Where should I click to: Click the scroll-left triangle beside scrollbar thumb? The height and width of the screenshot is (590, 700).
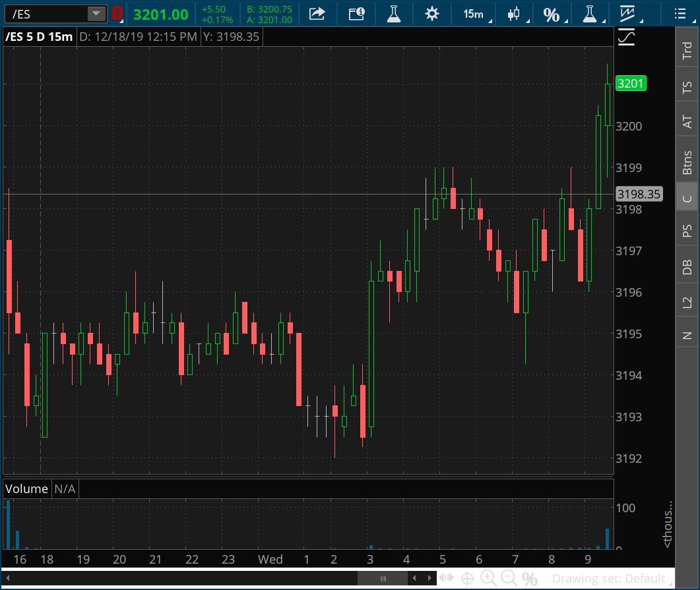click(x=414, y=578)
